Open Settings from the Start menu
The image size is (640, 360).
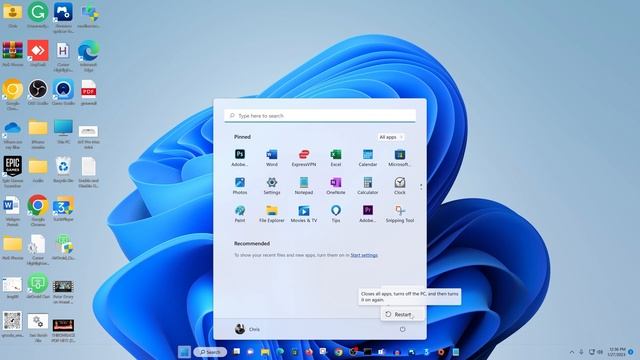tap(272, 186)
